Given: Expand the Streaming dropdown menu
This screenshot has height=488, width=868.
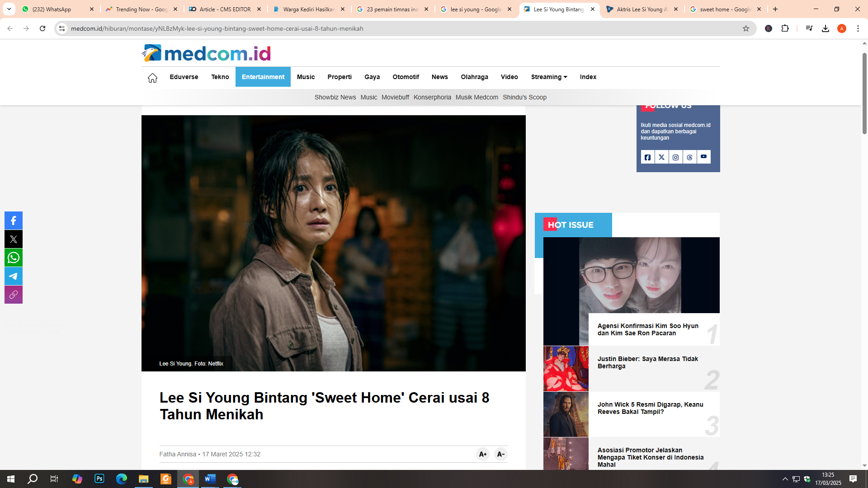Looking at the screenshot, I should click(x=549, y=77).
